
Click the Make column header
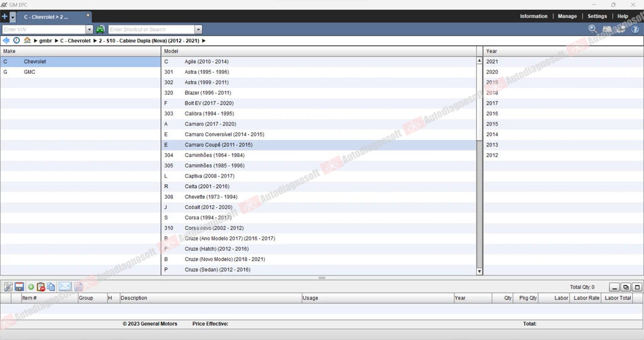pos(80,51)
